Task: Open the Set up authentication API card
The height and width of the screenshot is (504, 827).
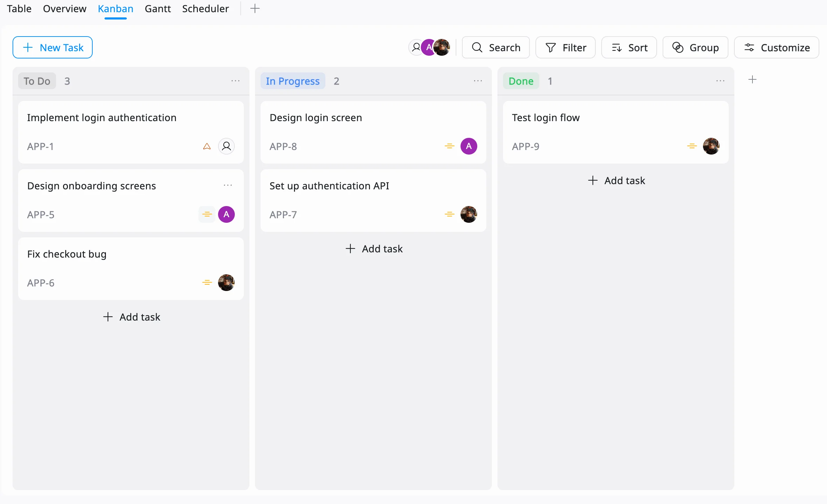Action: tap(329, 186)
